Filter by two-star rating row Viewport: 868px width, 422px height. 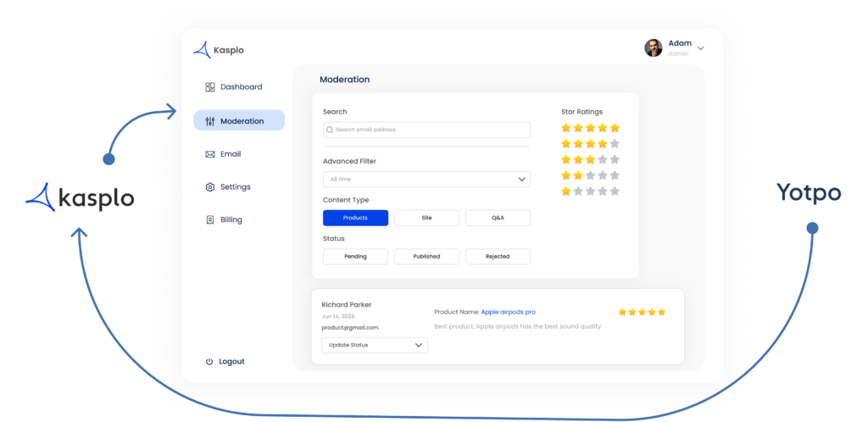point(590,175)
